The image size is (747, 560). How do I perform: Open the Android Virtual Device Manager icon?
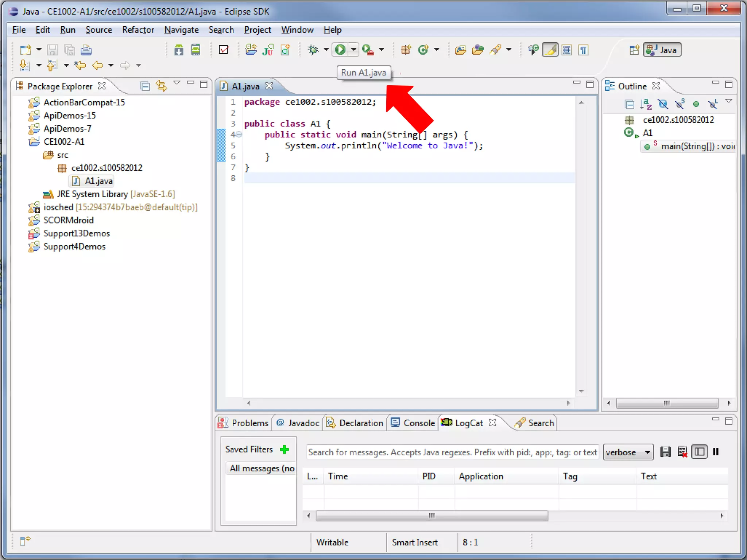(x=196, y=50)
